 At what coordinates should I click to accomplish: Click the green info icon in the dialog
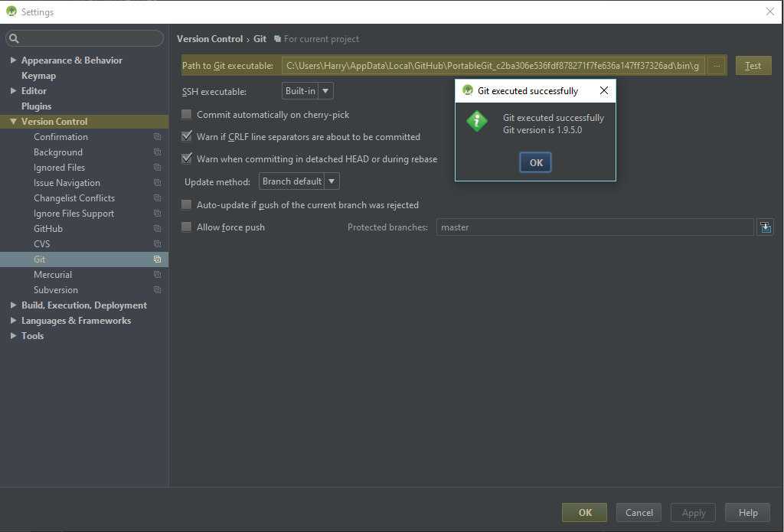477,122
